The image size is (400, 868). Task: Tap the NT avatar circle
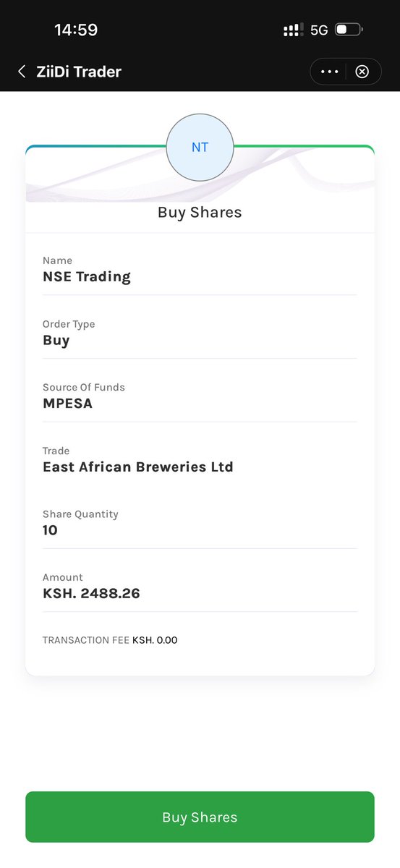[x=200, y=148]
